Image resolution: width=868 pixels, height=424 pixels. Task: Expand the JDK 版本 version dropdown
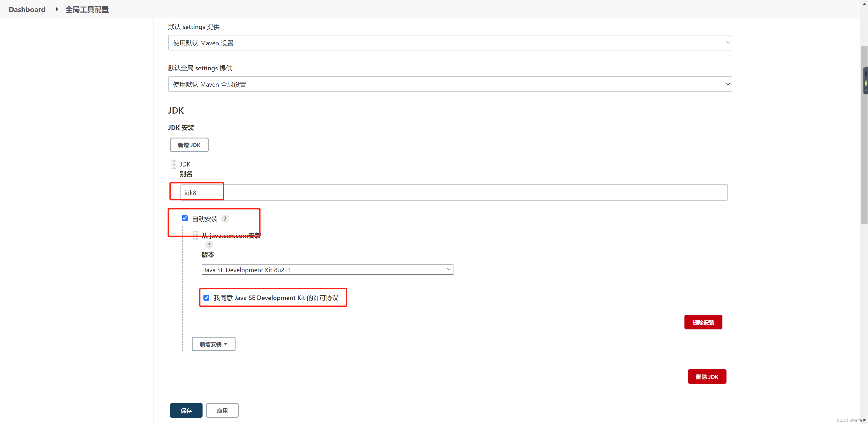click(327, 269)
